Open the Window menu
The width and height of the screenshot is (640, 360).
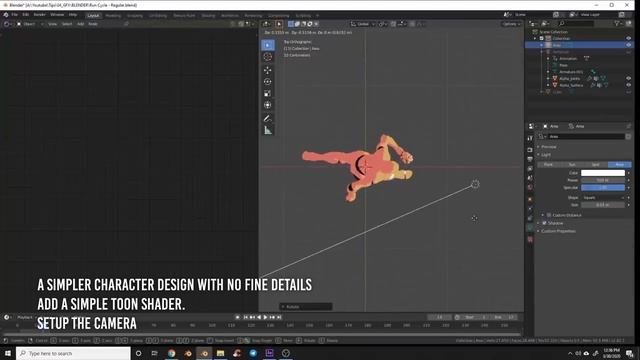coord(57,15)
